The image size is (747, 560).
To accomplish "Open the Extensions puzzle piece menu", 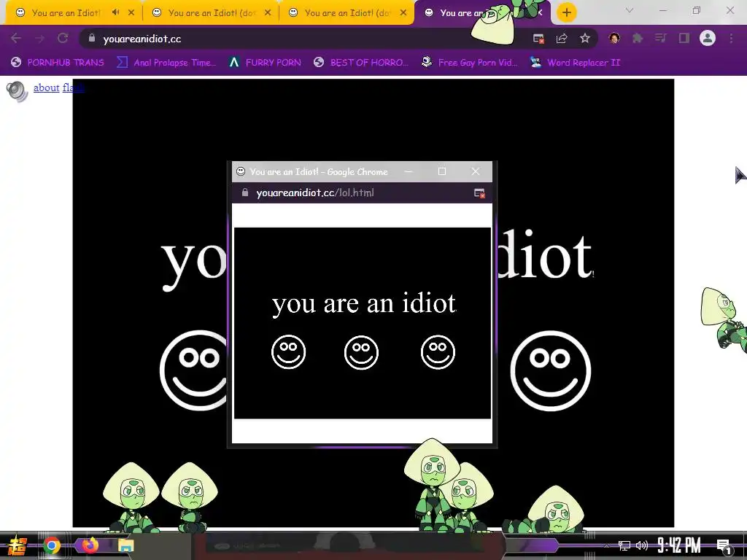I will [x=638, y=38].
